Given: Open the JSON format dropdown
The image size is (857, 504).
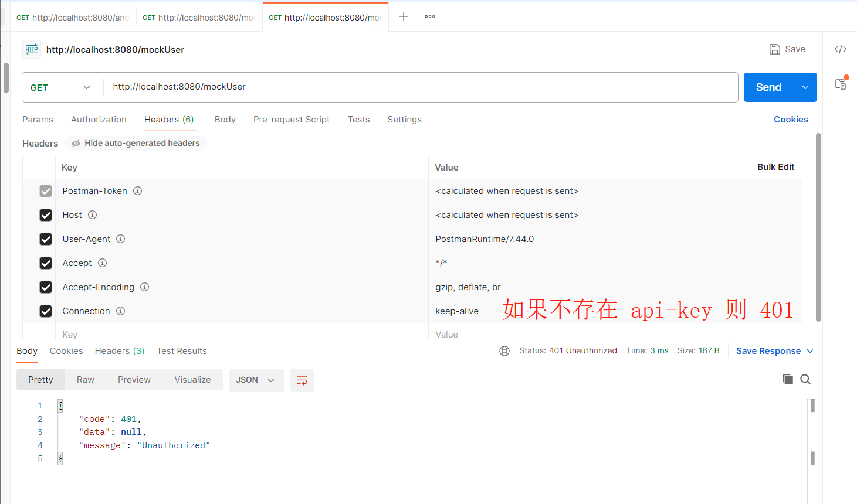Looking at the screenshot, I should click(256, 380).
